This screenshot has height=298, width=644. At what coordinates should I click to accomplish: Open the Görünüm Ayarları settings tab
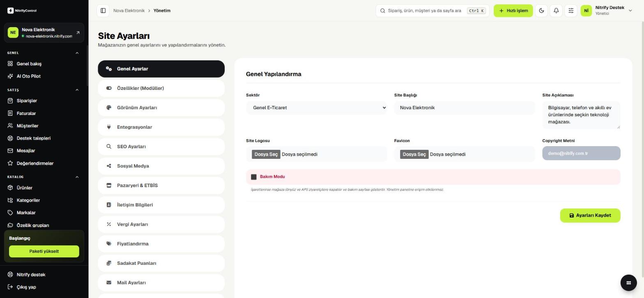pyautogui.click(x=161, y=108)
